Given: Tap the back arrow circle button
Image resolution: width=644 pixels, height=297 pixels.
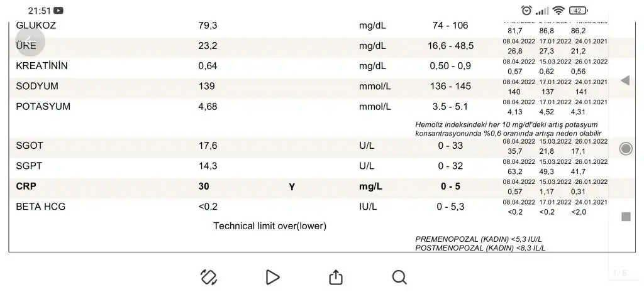Looking at the screenshot, I should coord(30,41).
